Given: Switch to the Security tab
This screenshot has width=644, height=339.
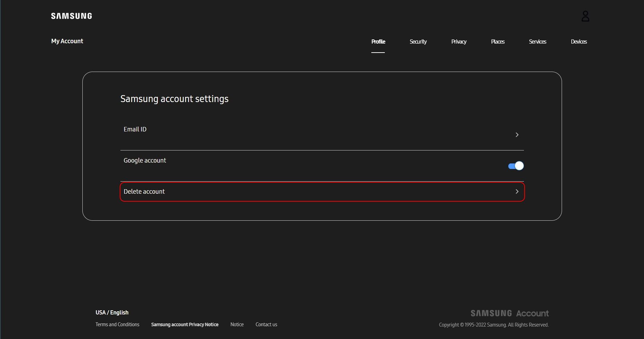Looking at the screenshot, I should (x=418, y=42).
